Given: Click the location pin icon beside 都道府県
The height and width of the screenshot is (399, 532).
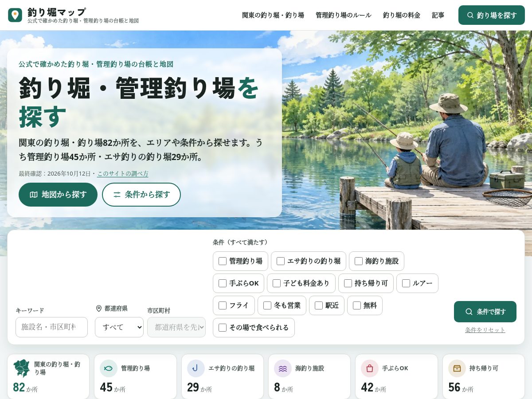Looking at the screenshot, I should pyautogui.click(x=99, y=309).
